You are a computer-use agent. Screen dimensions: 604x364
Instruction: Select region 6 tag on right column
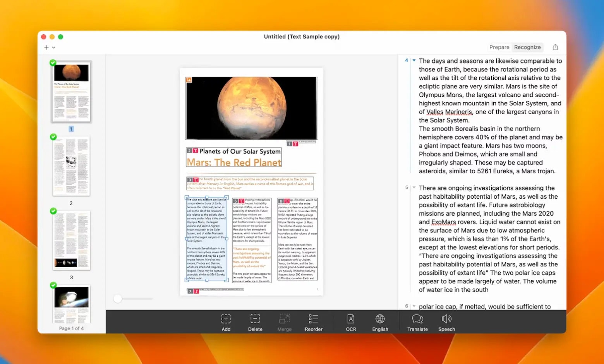pos(284,201)
